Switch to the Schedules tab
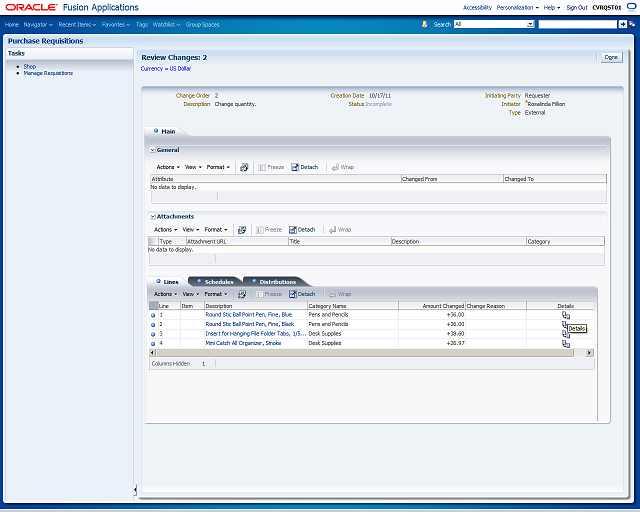 coord(215,282)
